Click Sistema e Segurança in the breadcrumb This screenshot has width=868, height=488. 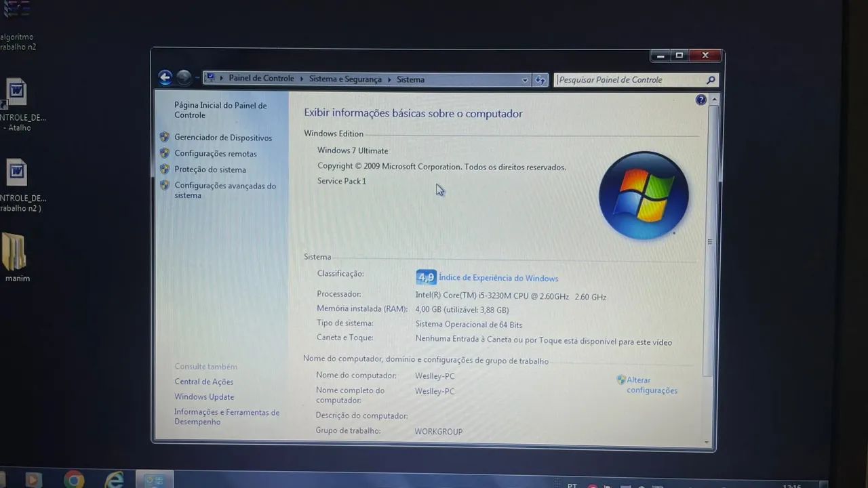345,79
